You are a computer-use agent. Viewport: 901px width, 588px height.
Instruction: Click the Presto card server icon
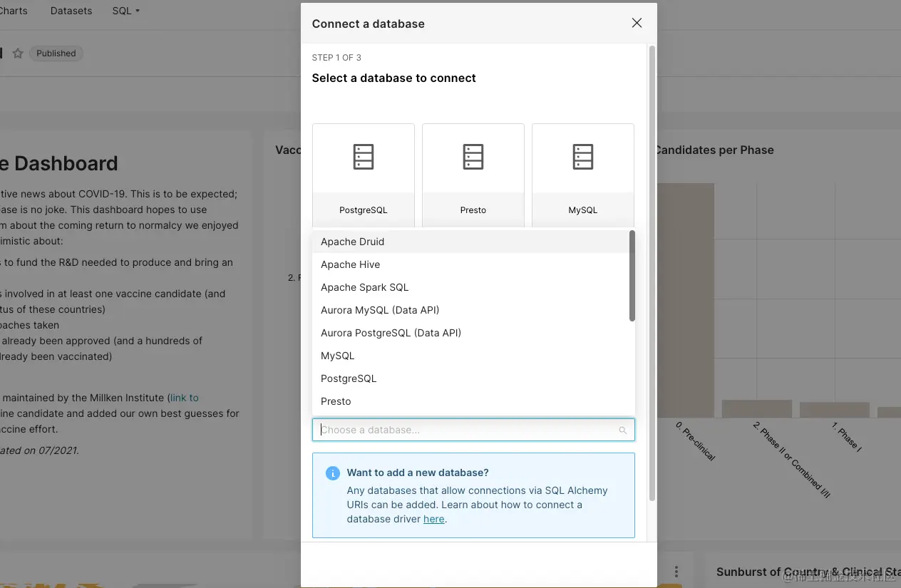coord(473,157)
